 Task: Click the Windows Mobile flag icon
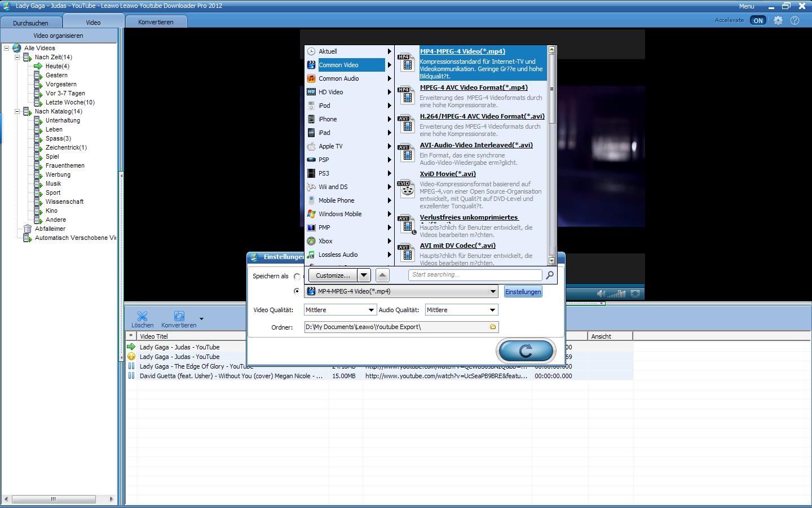[311, 214]
